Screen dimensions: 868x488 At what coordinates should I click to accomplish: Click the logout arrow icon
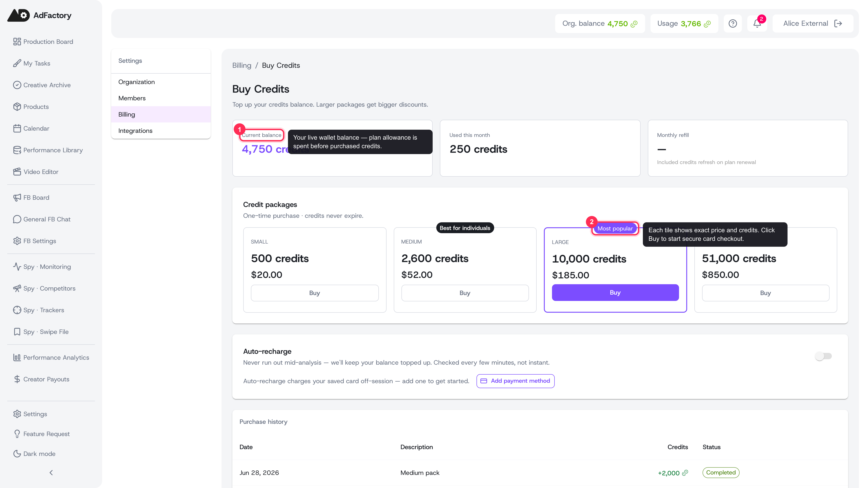click(x=838, y=23)
